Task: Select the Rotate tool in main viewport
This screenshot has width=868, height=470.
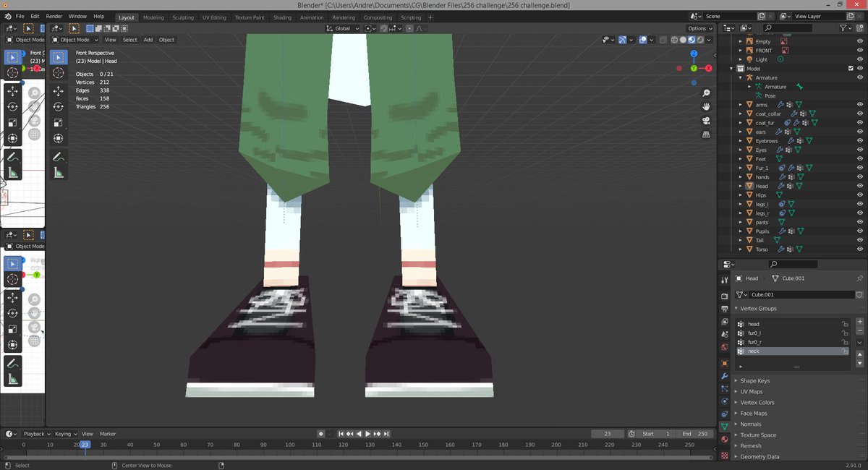Action: (x=59, y=106)
